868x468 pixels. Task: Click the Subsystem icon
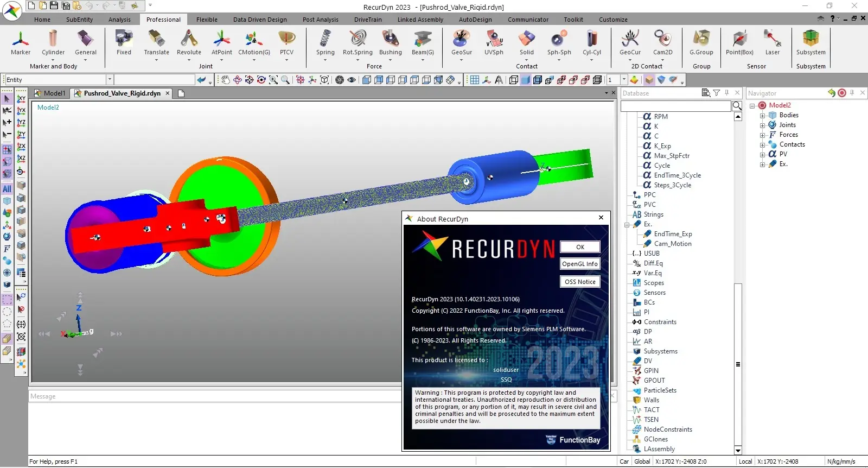pos(810,42)
